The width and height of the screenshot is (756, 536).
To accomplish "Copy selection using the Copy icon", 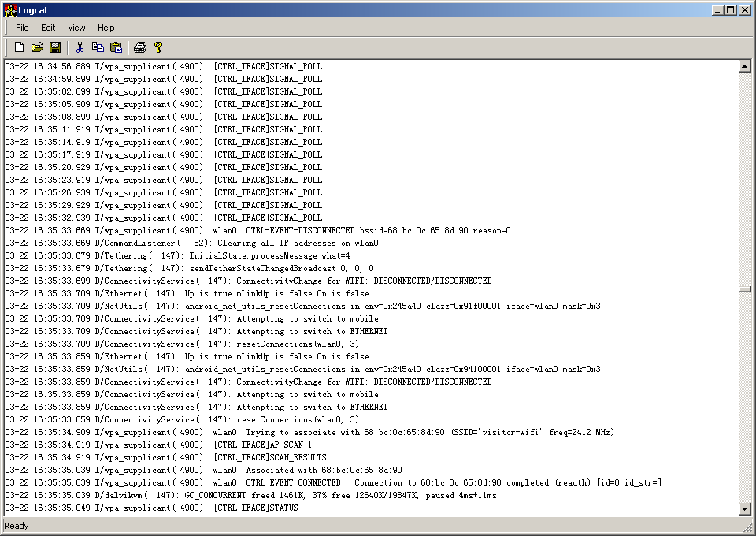I will coord(98,47).
